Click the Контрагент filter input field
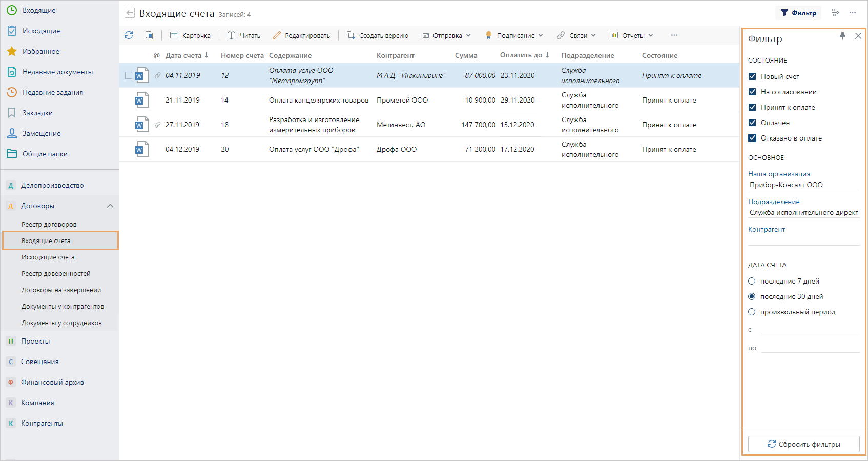This screenshot has width=868, height=461. pos(803,239)
